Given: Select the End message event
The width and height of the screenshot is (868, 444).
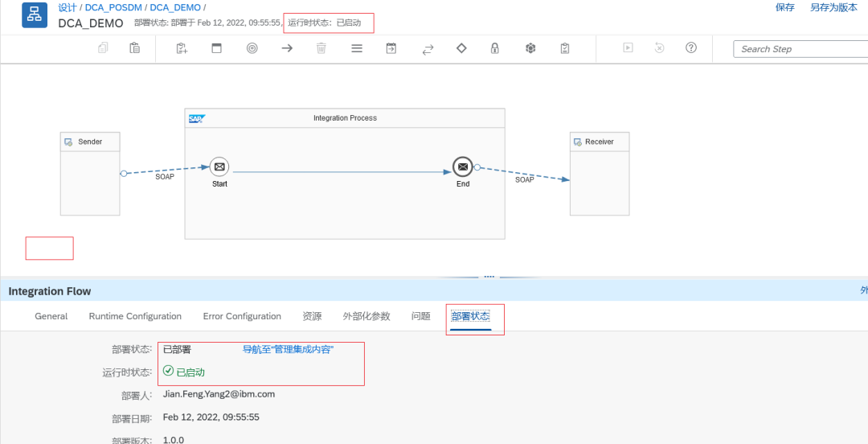Looking at the screenshot, I should (x=463, y=166).
